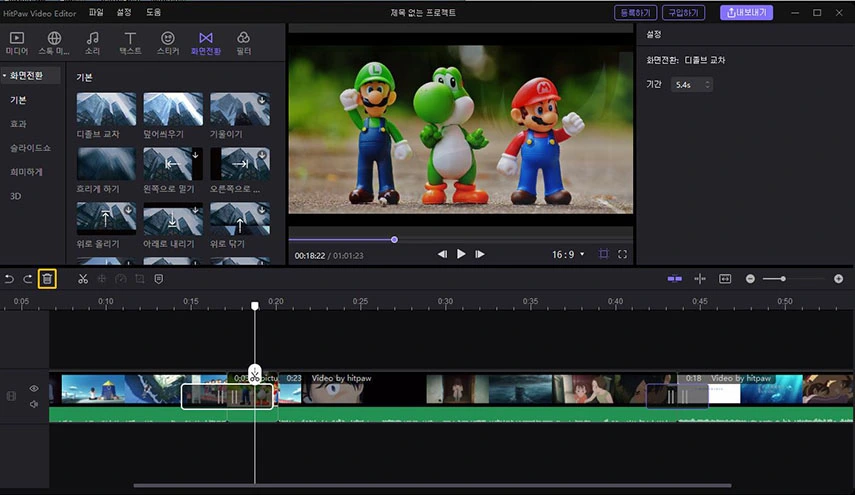Open the 설정 menu in the menu bar
This screenshot has width=855, height=495.
pos(124,12)
